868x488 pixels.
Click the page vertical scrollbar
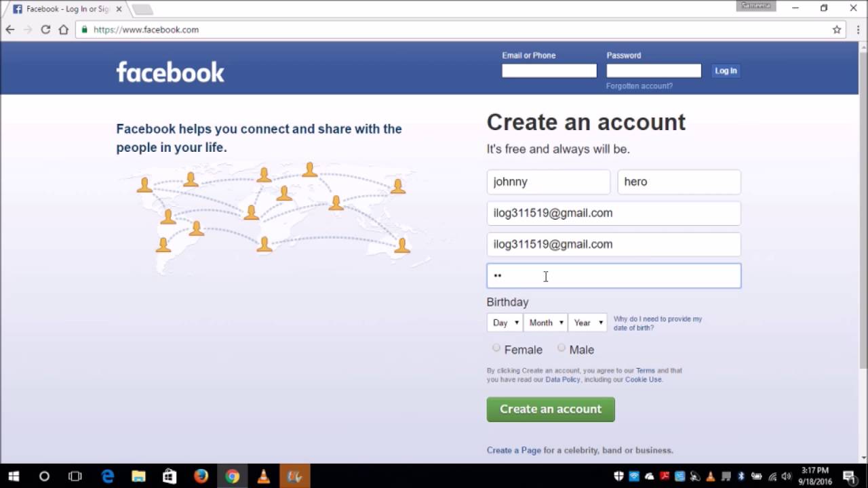863,203
